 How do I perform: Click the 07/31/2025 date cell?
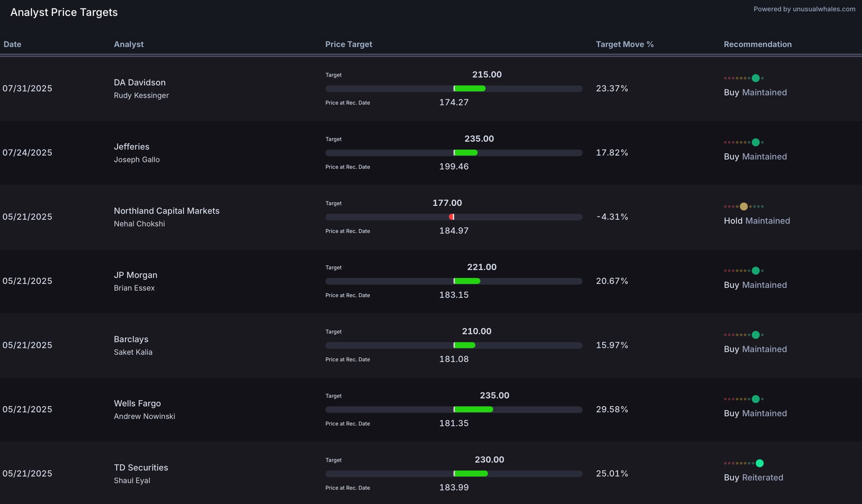click(x=27, y=88)
